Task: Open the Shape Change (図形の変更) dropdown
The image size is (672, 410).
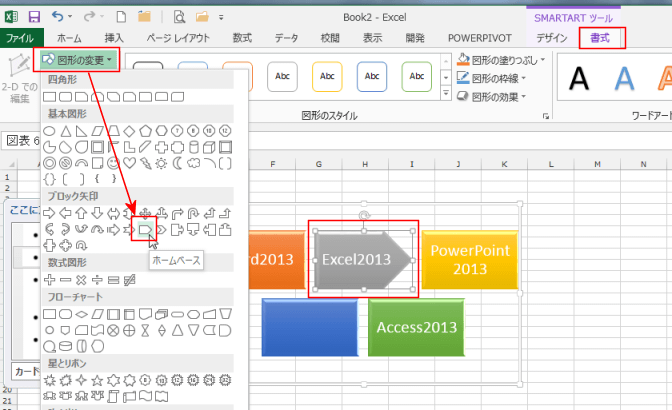Action: [78, 60]
